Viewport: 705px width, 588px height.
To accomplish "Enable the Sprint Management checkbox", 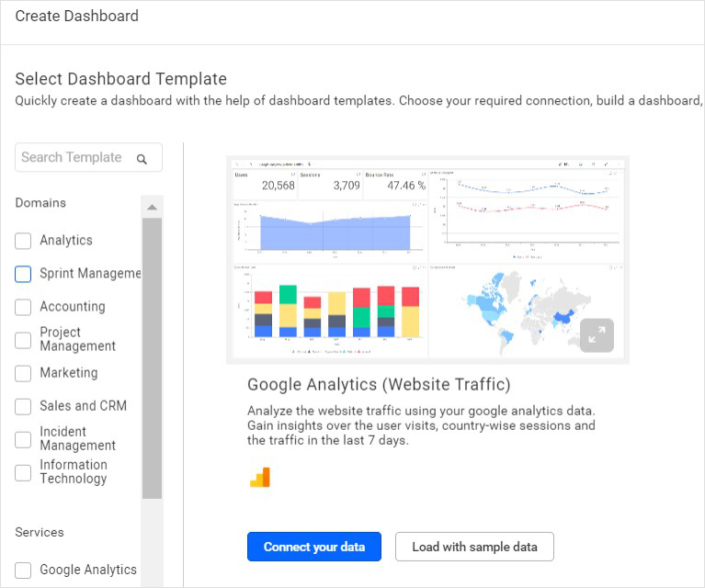I will click(x=23, y=274).
